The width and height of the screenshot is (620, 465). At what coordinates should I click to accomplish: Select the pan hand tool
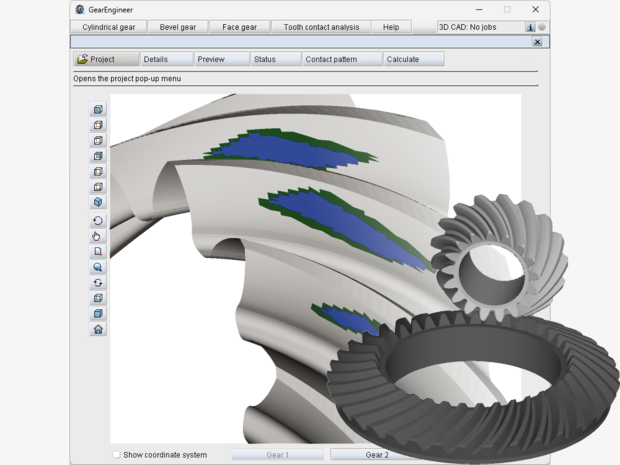98,237
